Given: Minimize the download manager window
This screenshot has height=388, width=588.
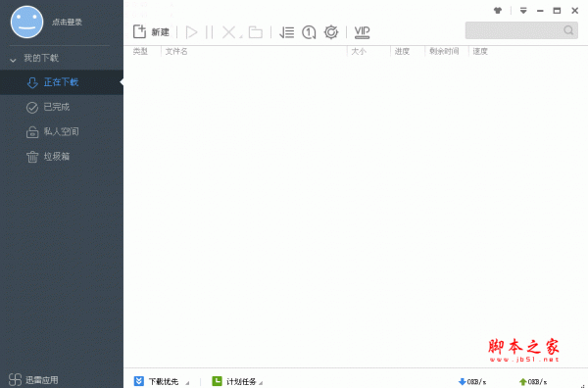Looking at the screenshot, I should [x=540, y=11].
